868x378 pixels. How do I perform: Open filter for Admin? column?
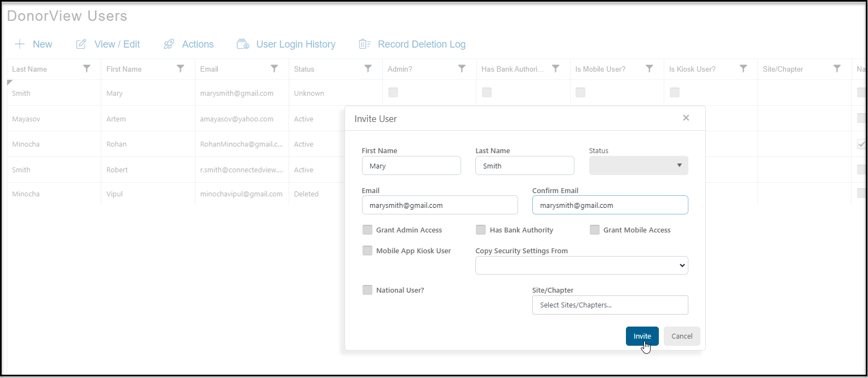462,69
